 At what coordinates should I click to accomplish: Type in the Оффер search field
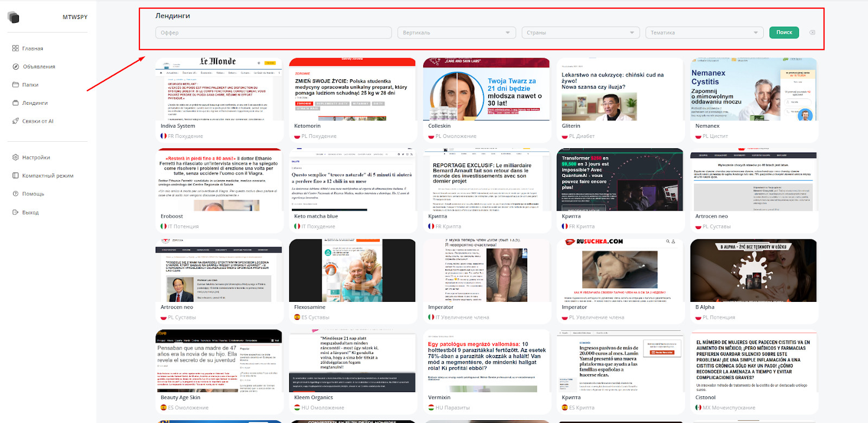coord(273,33)
